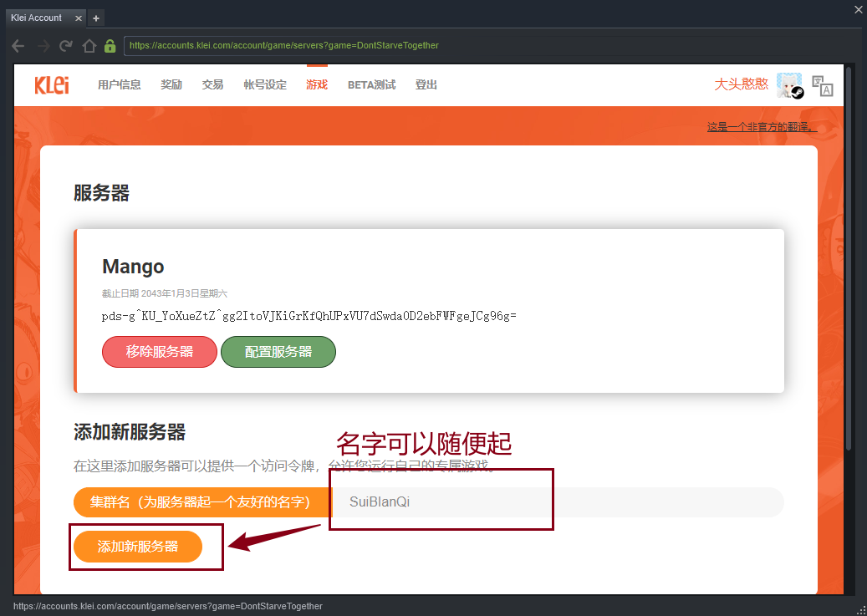Click the Mango server name heading
The height and width of the screenshot is (616, 867).
[133, 267]
